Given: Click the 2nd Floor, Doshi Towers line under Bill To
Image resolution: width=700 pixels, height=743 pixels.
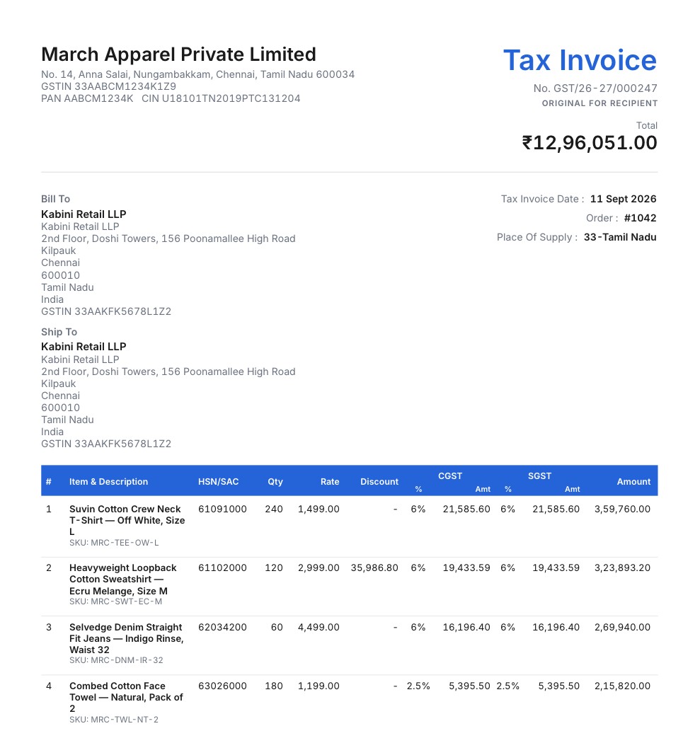Looking at the screenshot, I should [x=168, y=238].
